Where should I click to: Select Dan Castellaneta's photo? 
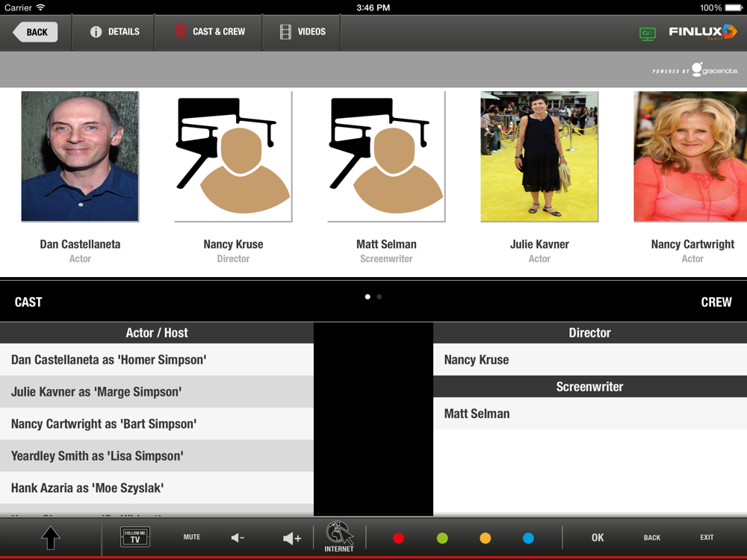[x=80, y=157]
